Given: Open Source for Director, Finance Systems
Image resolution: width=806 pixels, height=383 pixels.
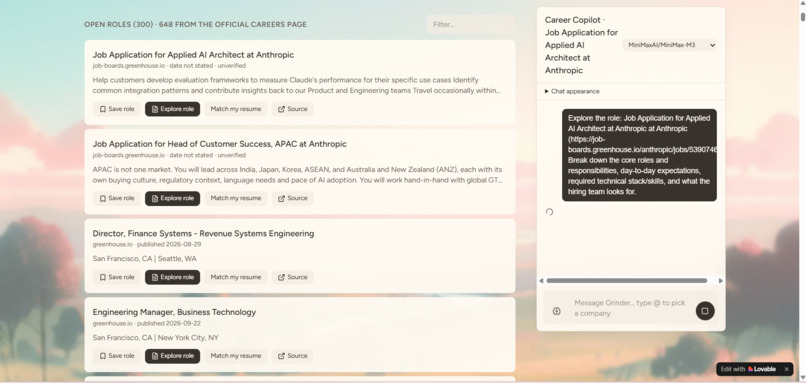Looking at the screenshot, I should click(x=292, y=277).
